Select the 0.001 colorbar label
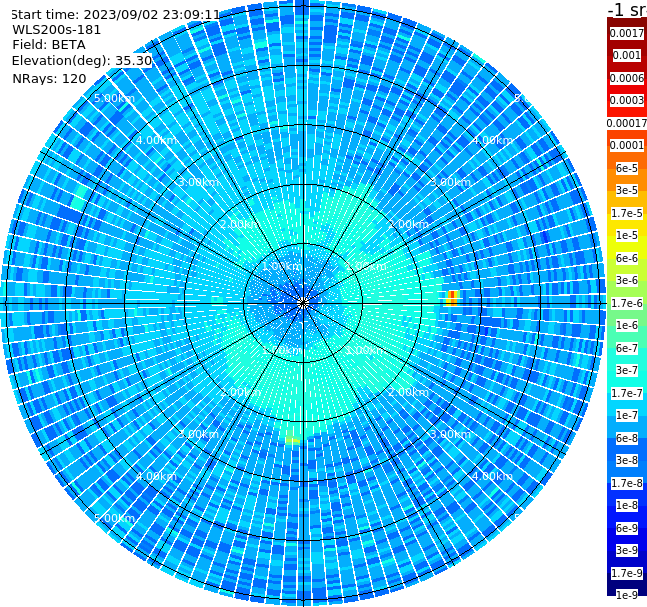This screenshot has height=607, width=647. (x=627, y=55)
